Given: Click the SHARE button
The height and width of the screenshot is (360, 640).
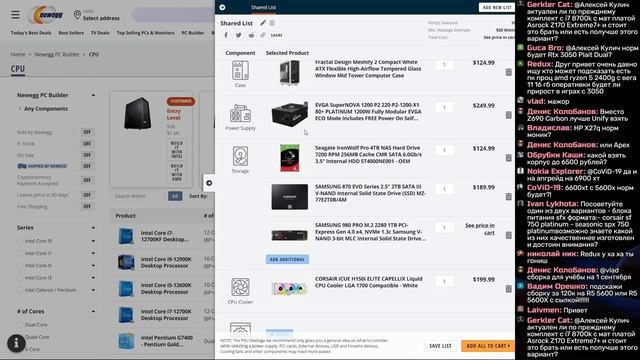Looking at the screenshot, I should click(276, 35).
